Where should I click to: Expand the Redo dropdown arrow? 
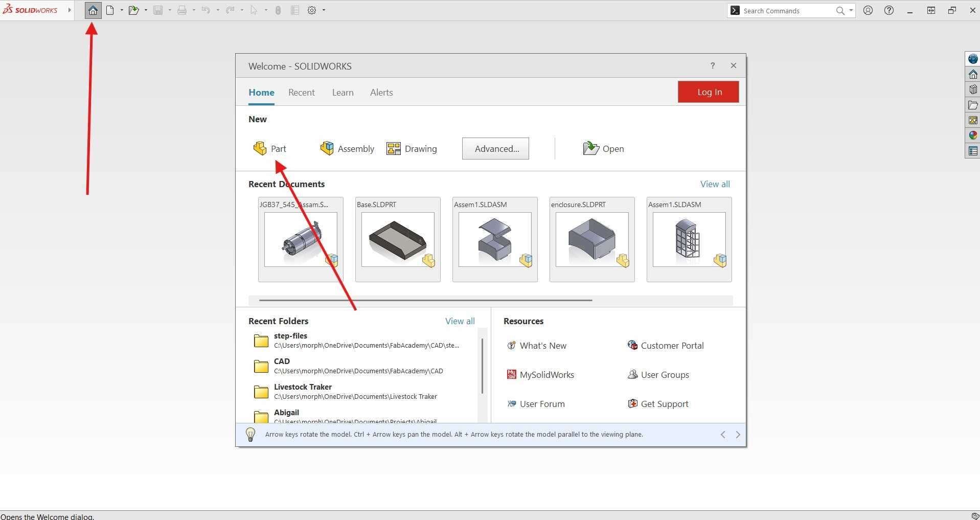(242, 10)
